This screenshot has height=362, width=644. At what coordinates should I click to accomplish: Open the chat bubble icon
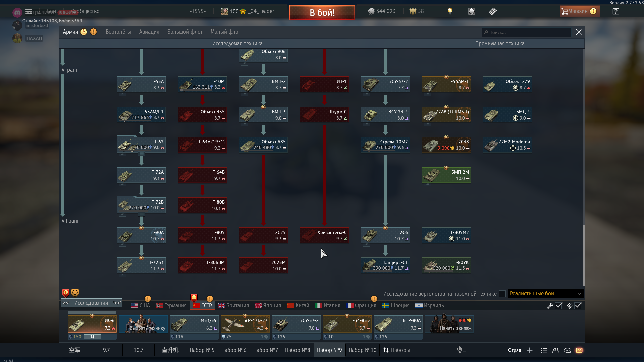(x=568, y=350)
